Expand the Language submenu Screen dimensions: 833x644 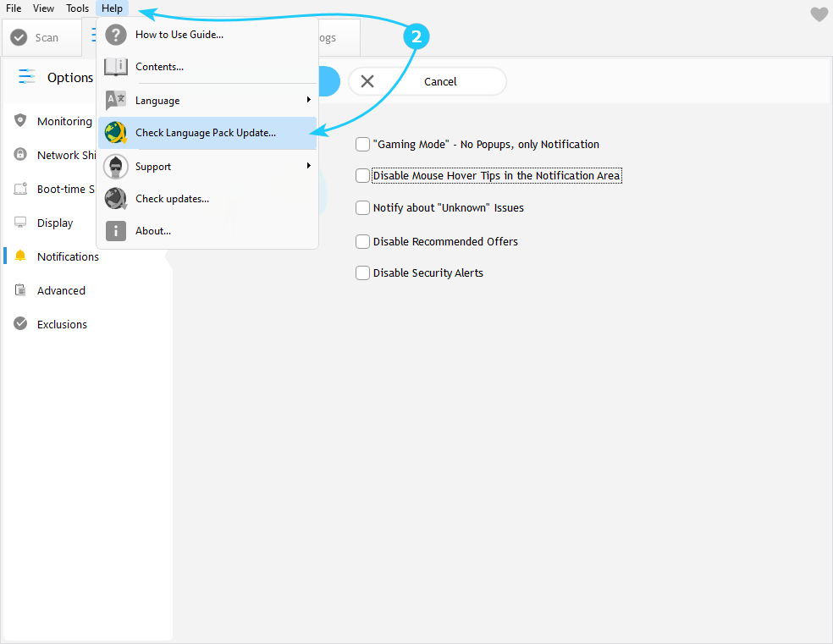click(308, 101)
